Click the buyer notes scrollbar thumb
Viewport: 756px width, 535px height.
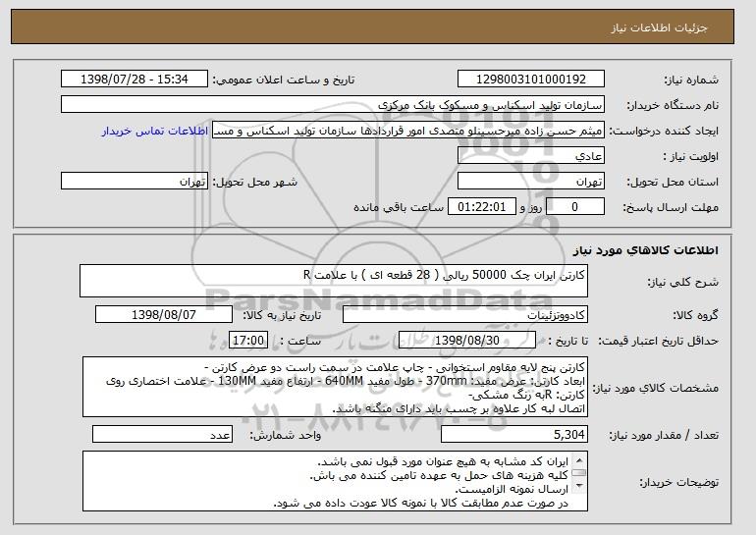(578, 473)
